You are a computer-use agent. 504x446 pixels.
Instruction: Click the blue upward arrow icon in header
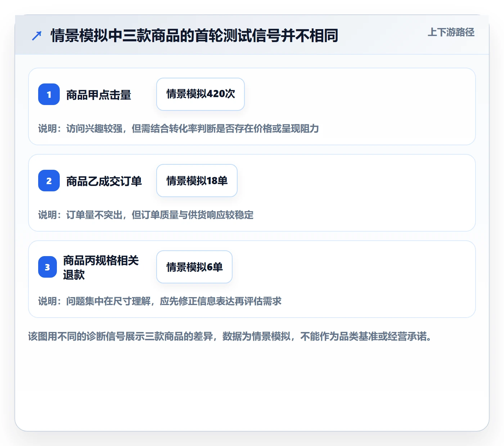click(x=37, y=36)
